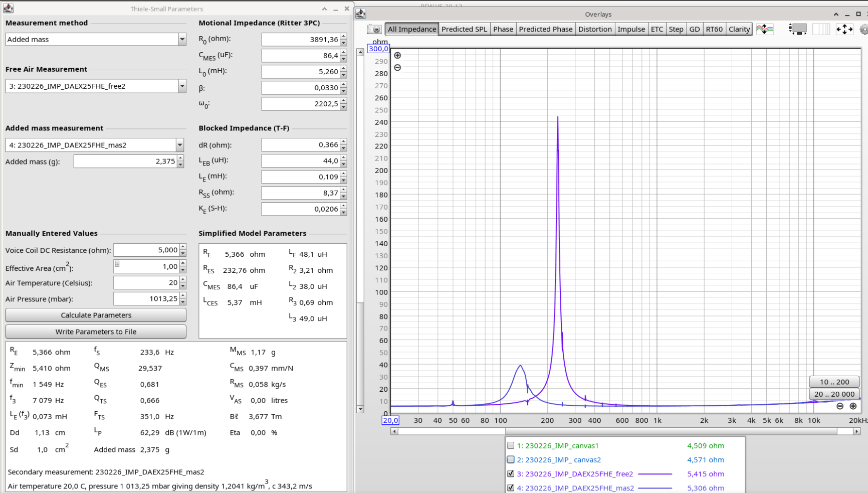
Task: Set range with 20 .. 20 000 button
Action: coord(834,394)
